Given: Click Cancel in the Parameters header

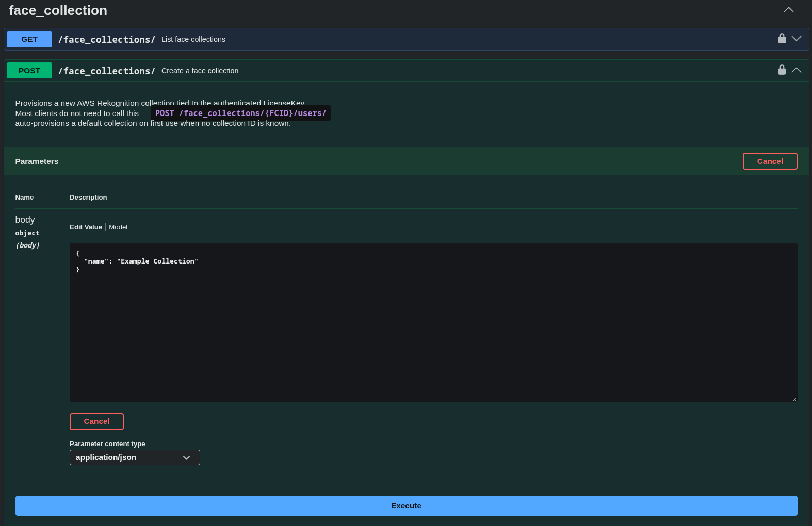Looking at the screenshot, I should 770,161.
